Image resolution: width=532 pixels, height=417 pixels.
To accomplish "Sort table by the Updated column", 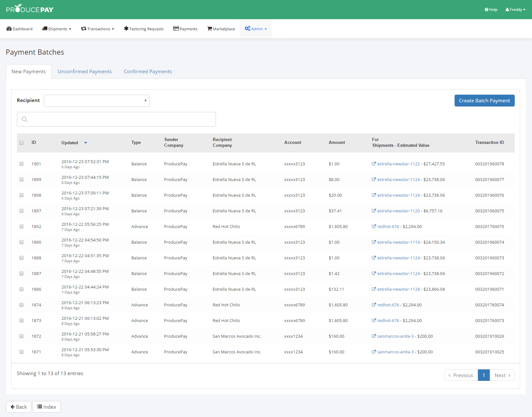I will click(70, 143).
